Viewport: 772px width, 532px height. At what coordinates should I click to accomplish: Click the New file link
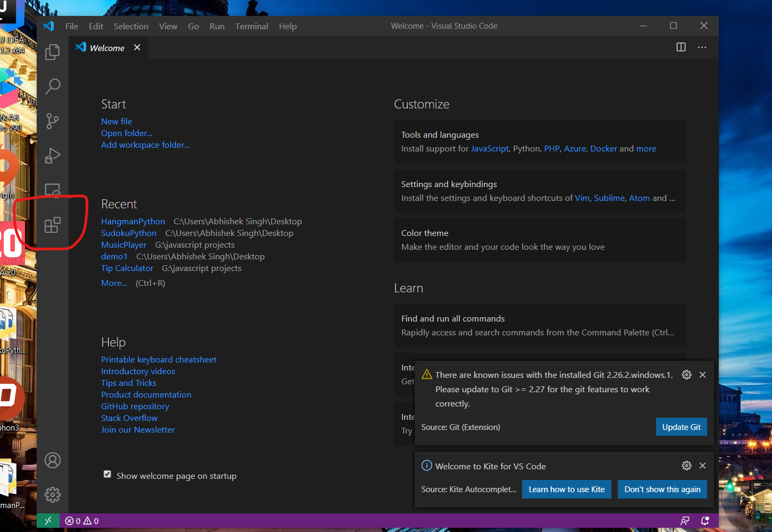(x=116, y=121)
